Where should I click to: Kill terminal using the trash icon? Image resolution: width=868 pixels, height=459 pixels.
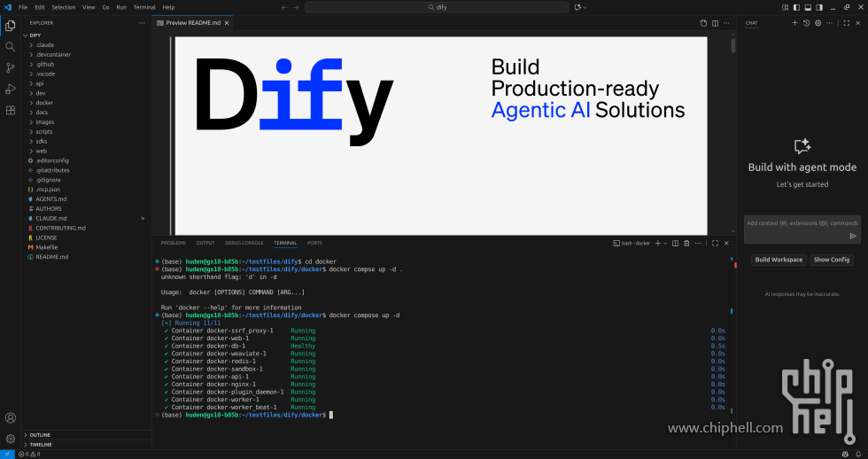coord(686,243)
